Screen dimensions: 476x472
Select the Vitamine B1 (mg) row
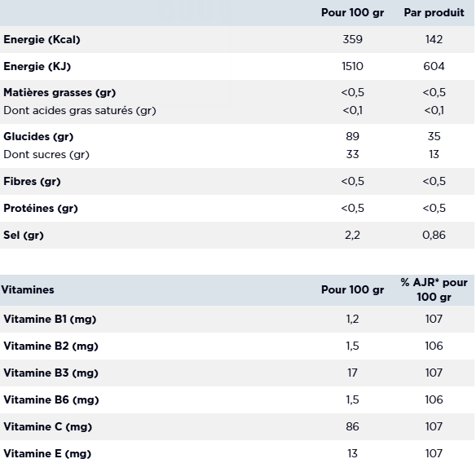coord(237,320)
